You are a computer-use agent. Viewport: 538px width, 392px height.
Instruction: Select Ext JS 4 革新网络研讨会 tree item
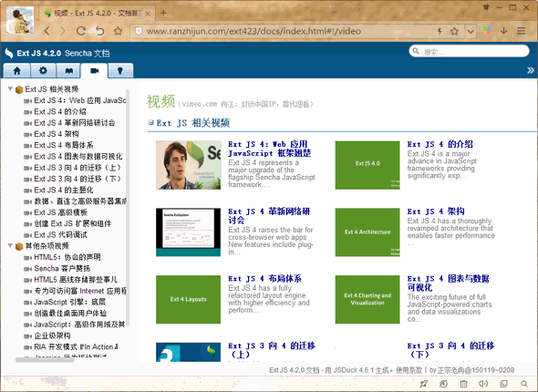pos(75,123)
